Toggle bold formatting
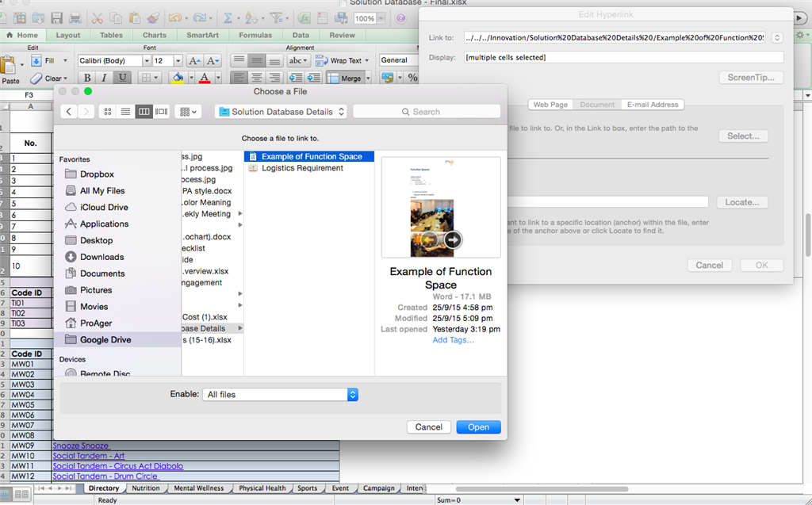The image size is (812, 505). [86, 77]
